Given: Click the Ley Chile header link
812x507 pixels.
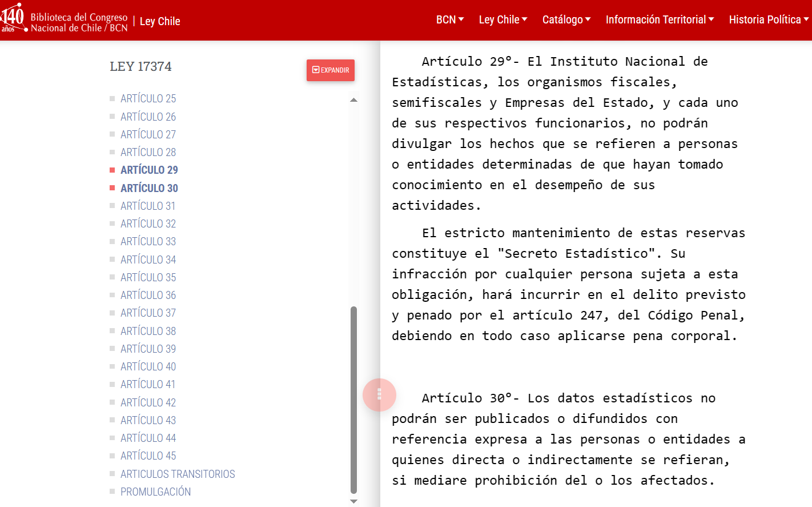Looking at the screenshot, I should point(160,21).
